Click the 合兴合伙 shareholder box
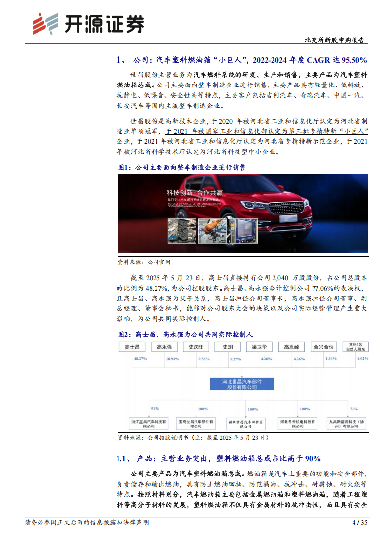The height and width of the screenshot is (555, 392). pos(323,347)
